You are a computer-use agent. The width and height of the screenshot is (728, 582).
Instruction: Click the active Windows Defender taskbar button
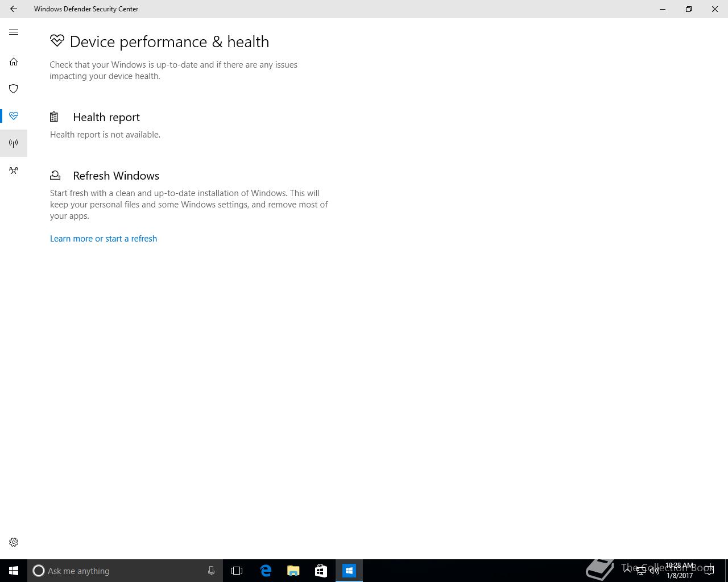tap(349, 571)
